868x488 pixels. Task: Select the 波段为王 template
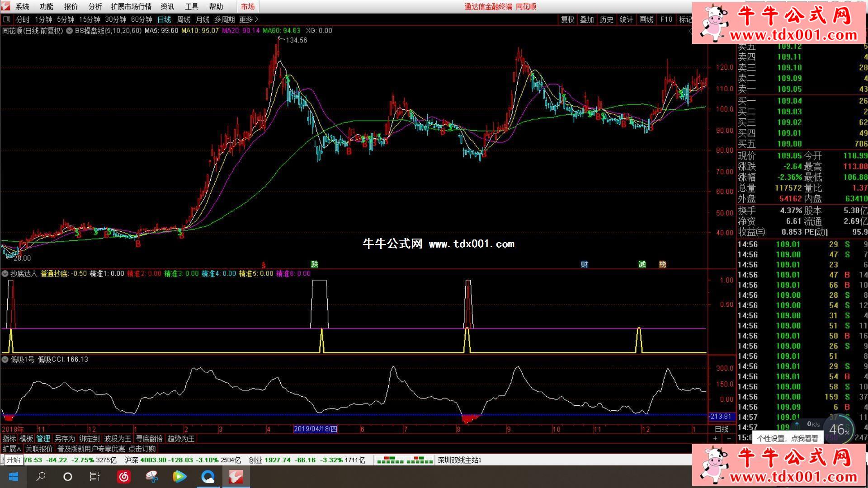click(118, 439)
